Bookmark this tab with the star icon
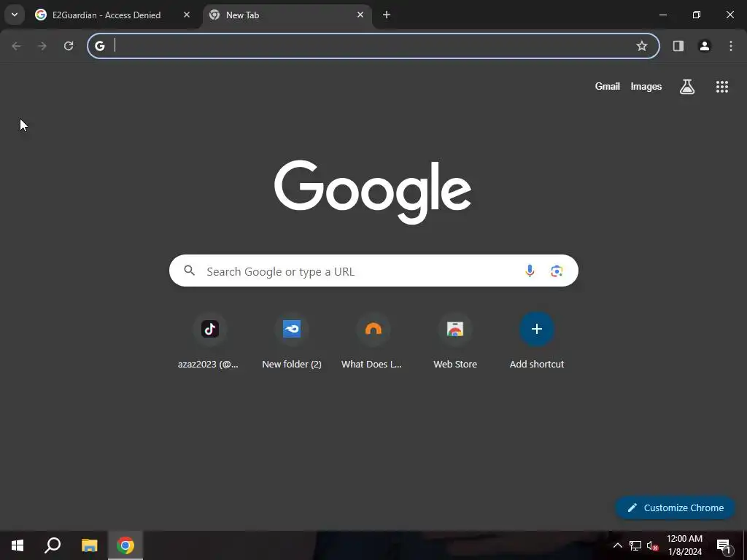The width and height of the screenshot is (747, 560). coord(642,46)
